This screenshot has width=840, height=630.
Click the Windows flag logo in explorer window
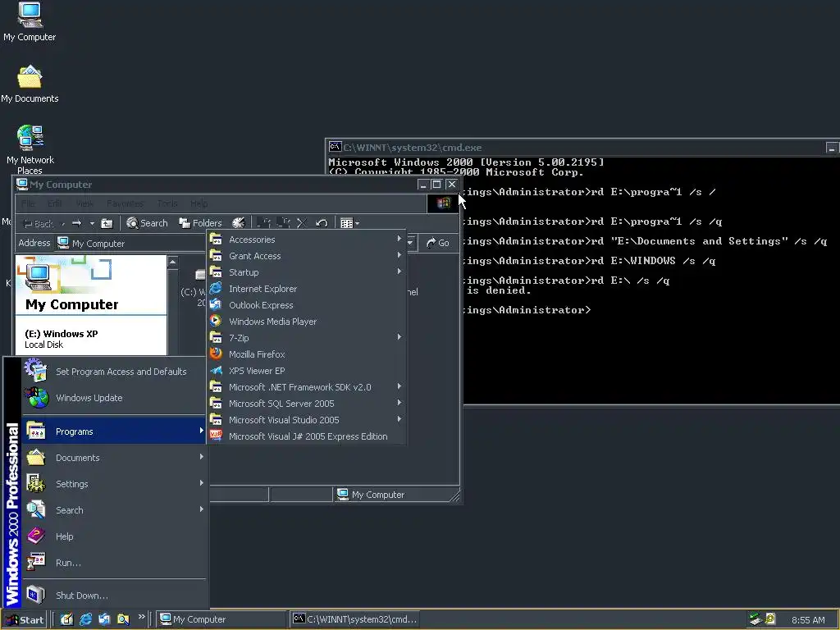443,203
